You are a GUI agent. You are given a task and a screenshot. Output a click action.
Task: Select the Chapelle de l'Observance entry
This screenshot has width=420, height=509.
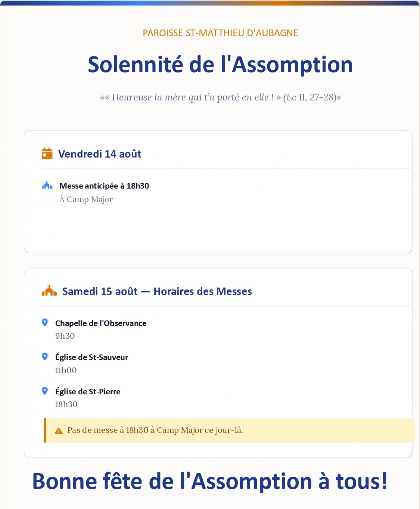pyautogui.click(x=101, y=323)
